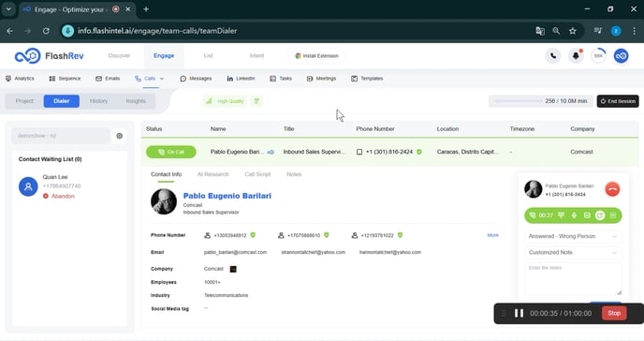The height and width of the screenshot is (341, 644).
Task: Click More to show additional phone numbers
Action: [x=493, y=235]
